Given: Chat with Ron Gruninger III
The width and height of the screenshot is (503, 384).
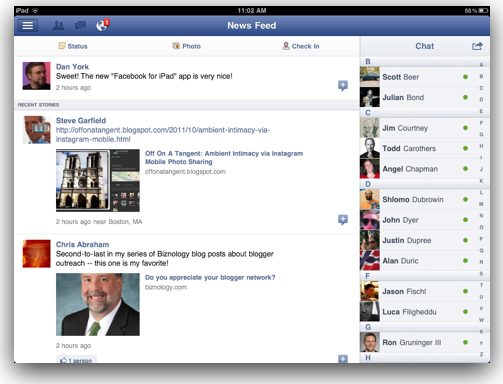Looking at the screenshot, I should [419, 342].
